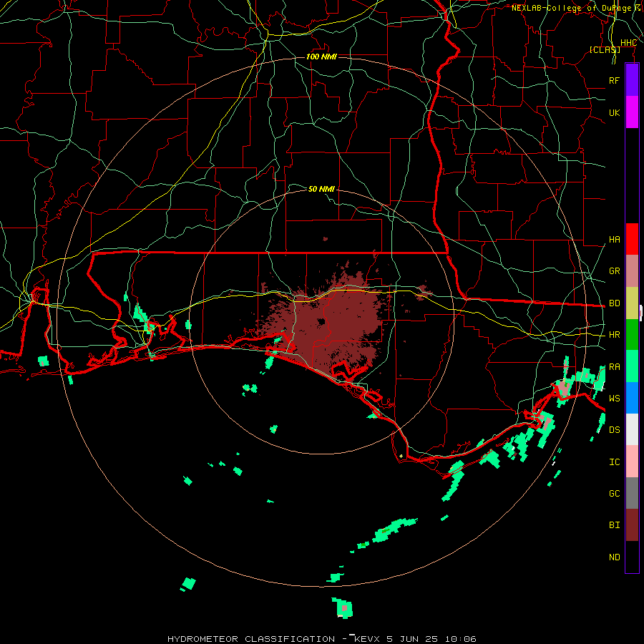Click the "HHC" product label
Screen dimensions: 644x644
[628, 43]
